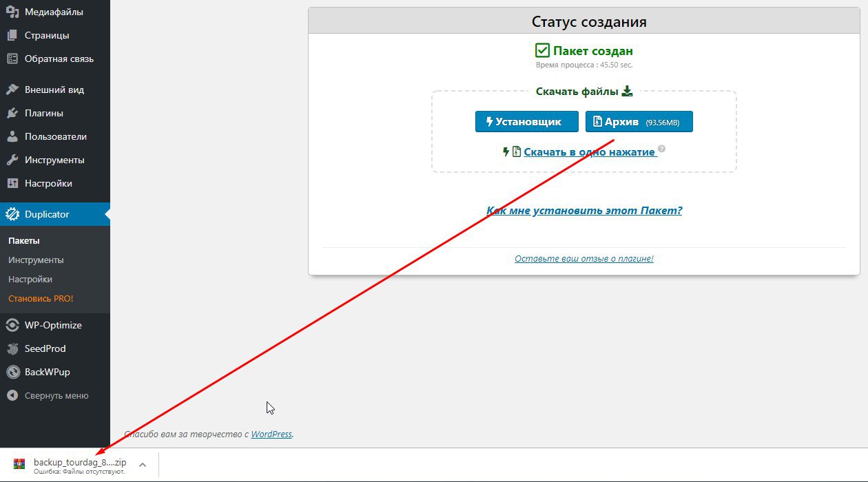Open Внешний вид menu
The width and height of the screenshot is (868, 482).
coord(55,90)
